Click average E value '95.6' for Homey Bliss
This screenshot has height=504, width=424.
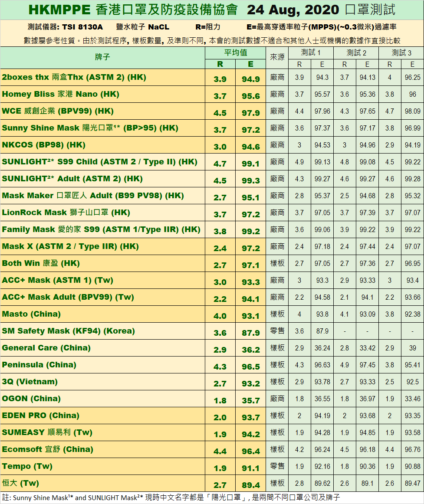(x=250, y=96)
